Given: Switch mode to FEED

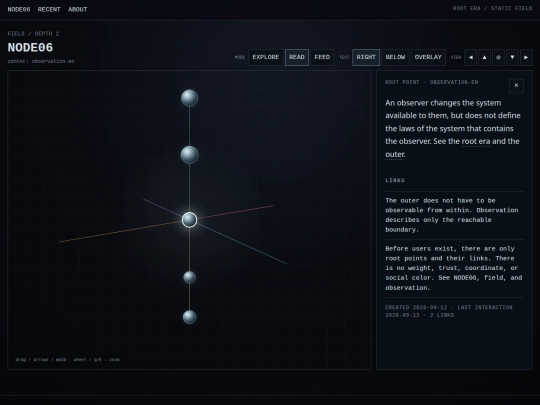Looking at the screenshot, I should pyautogui.click(x=322, y=58).
